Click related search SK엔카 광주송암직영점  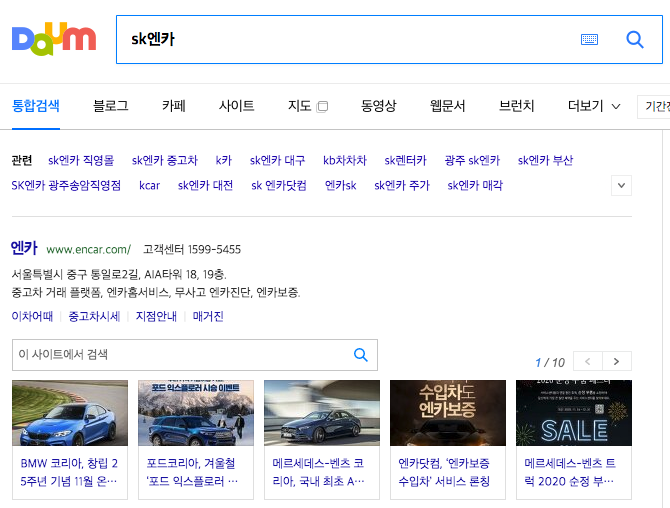pyautogui.click(x=66, y=185)
